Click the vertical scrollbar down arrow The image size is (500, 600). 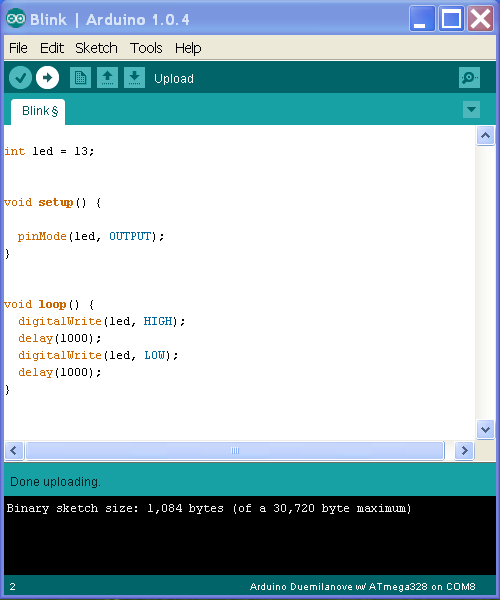(x=485, y=429)
